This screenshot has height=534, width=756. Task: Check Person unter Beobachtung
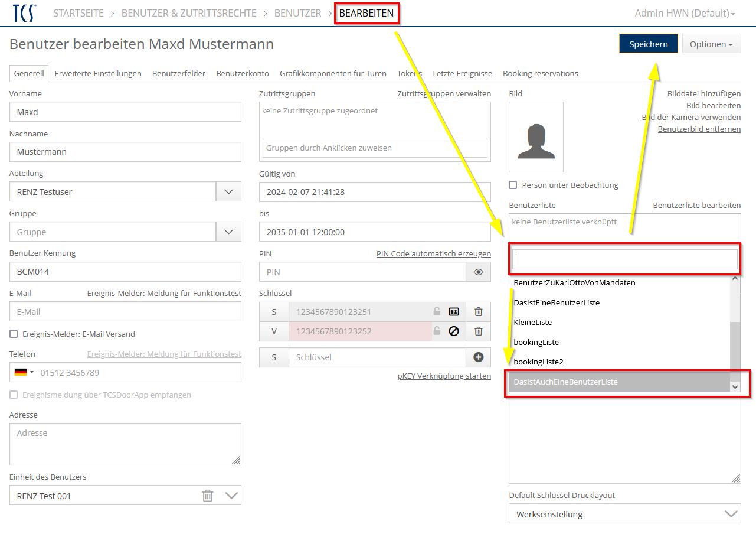(513, 185)
